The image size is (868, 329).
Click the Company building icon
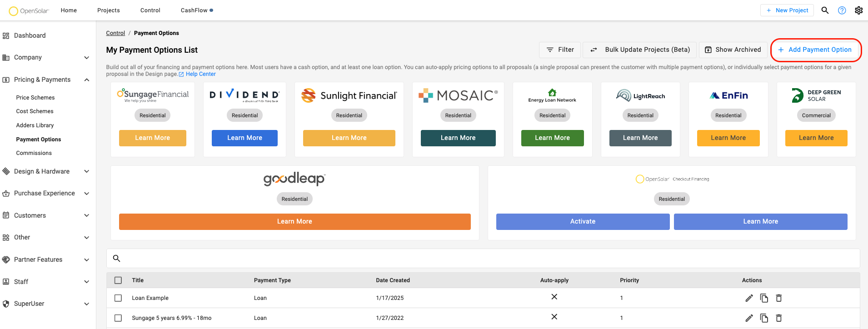[6, 57]
